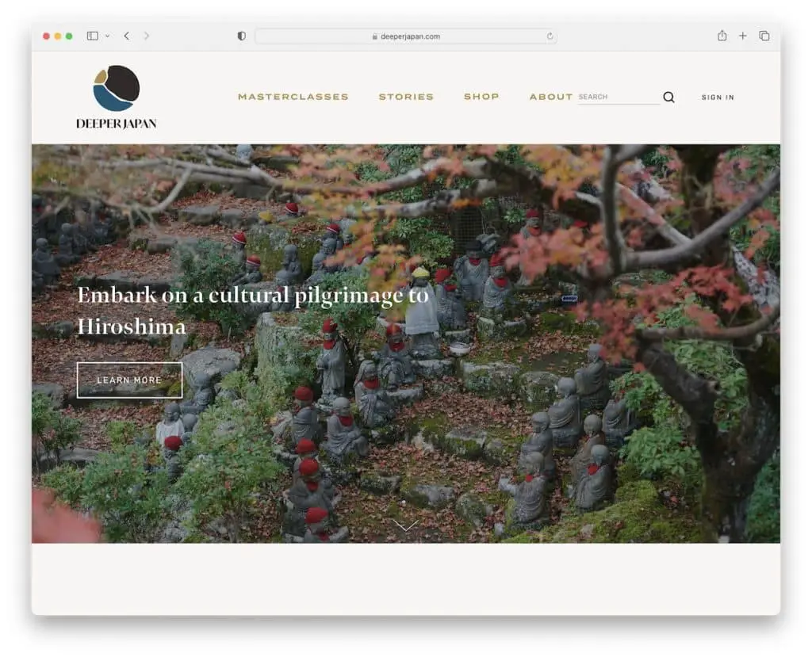Open the Stories menu item
The width and height of the screenshot is (812, 657).
406,97
